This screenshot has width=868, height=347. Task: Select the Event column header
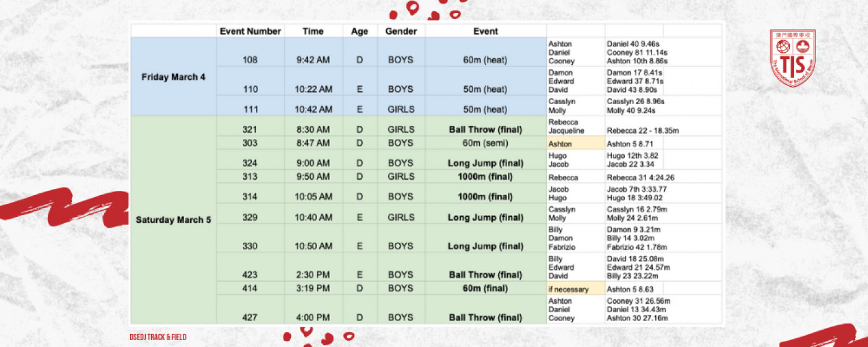pyautogui.click(x=485, y=31)
